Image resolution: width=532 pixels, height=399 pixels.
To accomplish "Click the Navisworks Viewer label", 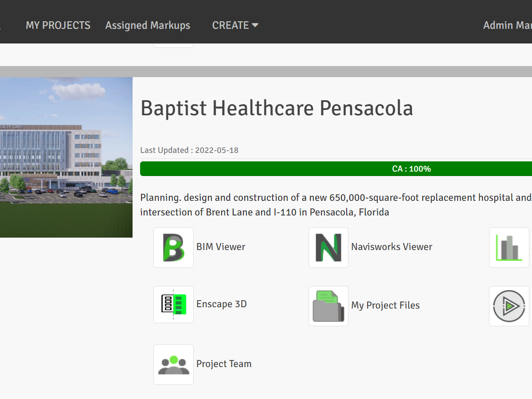I will click(391, 247).
